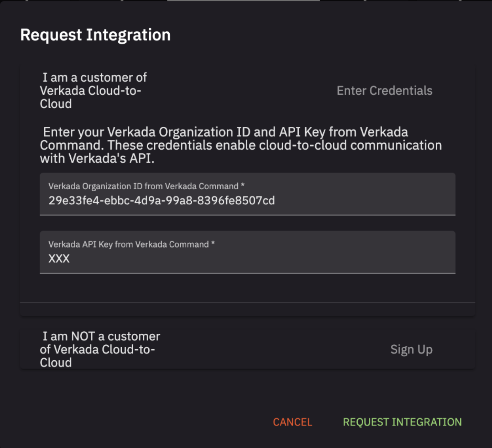Click the asterisk beside API Key label
The width and height of the screenshot is (492, 448).
213,244
